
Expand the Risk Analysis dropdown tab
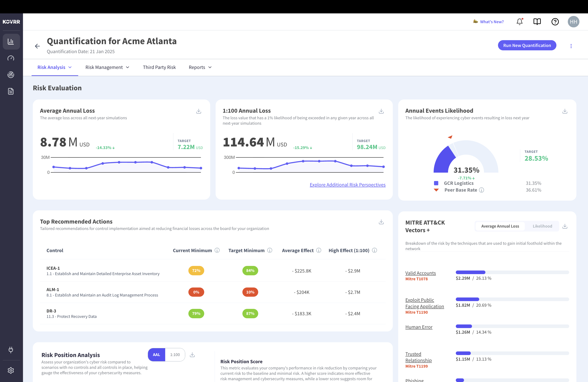click(55, 67)
